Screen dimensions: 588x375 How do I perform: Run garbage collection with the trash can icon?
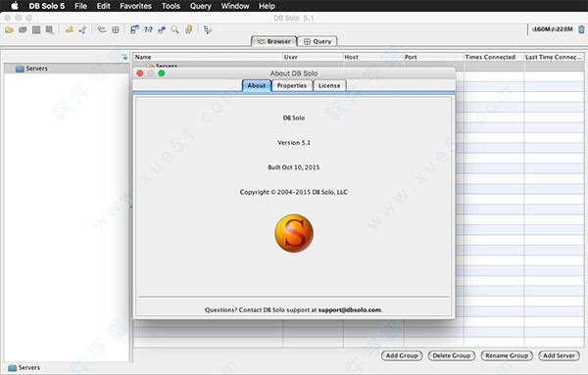[581, 29]
